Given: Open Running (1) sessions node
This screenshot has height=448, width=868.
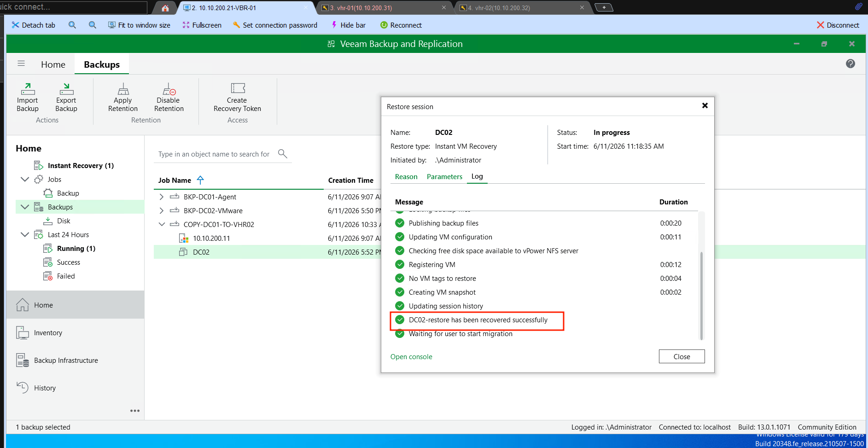Looking at the screenshot, I should pos(76,249).
